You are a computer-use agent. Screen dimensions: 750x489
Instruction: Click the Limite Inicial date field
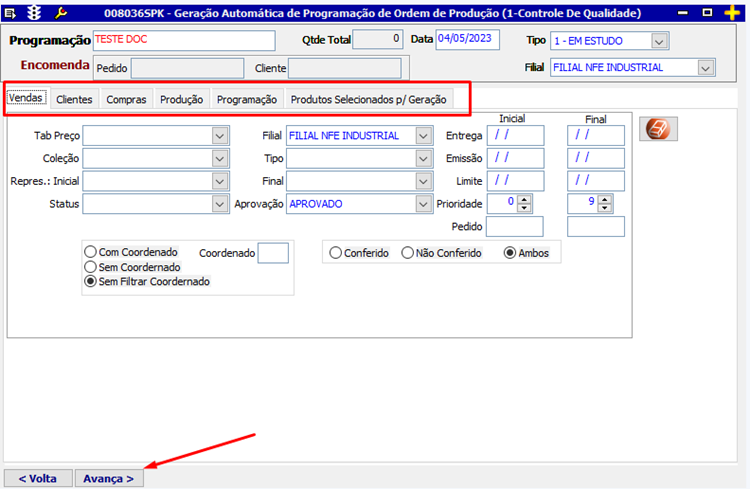pos(515,181)
